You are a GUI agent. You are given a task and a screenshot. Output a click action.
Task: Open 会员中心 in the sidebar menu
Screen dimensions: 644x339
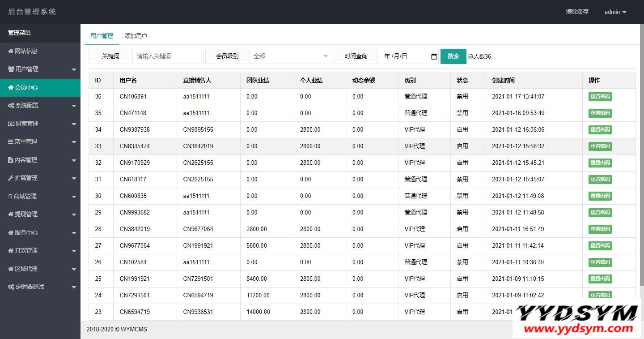coord(26,88)
